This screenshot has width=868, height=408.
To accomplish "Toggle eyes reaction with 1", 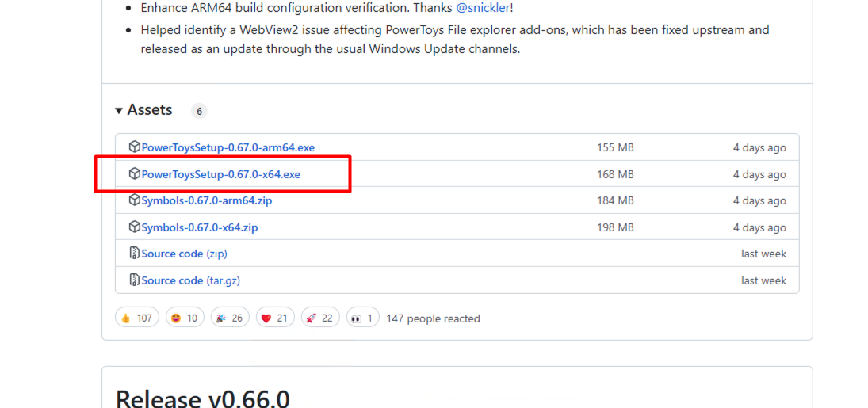I will pyautogui.click(x=362, y=318).
